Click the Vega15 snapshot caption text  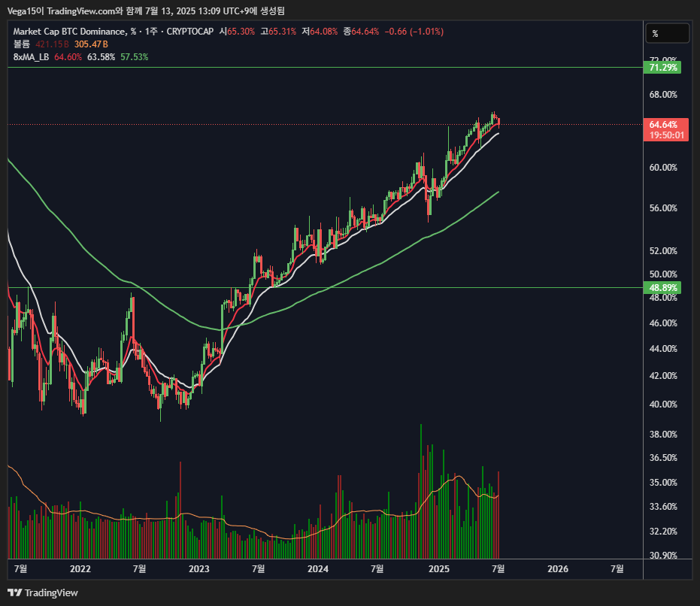146,11
